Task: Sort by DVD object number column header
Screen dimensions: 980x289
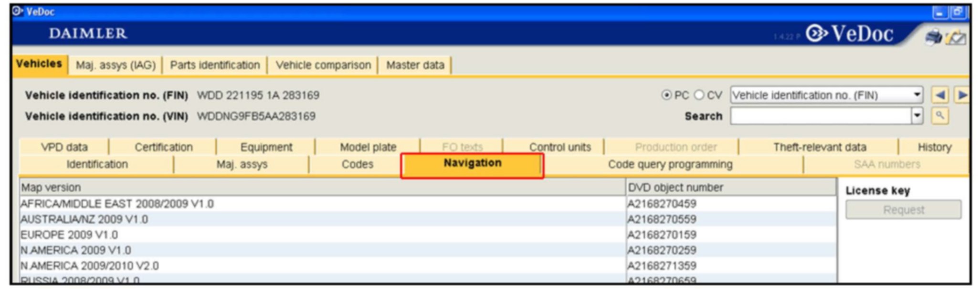Action: pyautogui.click(x=675, y=187)
